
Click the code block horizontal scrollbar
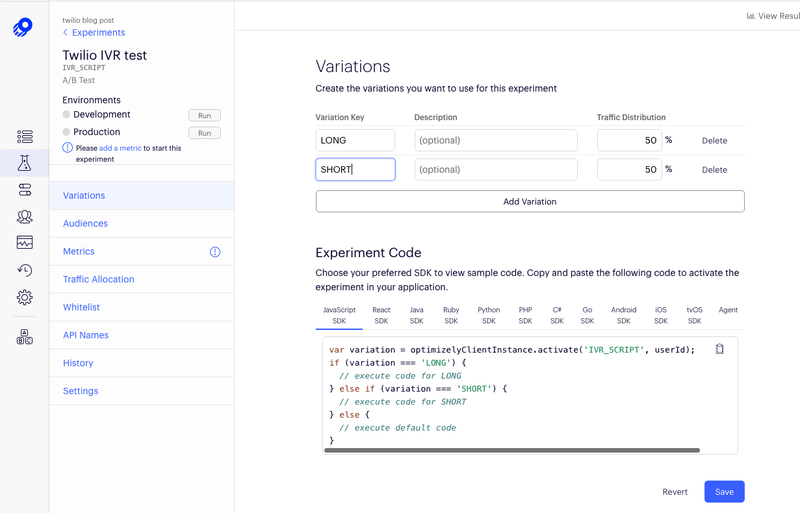click(x=512, y=450)
